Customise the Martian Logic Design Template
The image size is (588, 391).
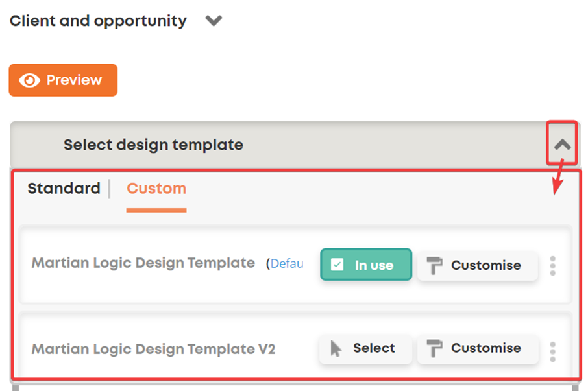pyautogui.click(x=477, y=265)
